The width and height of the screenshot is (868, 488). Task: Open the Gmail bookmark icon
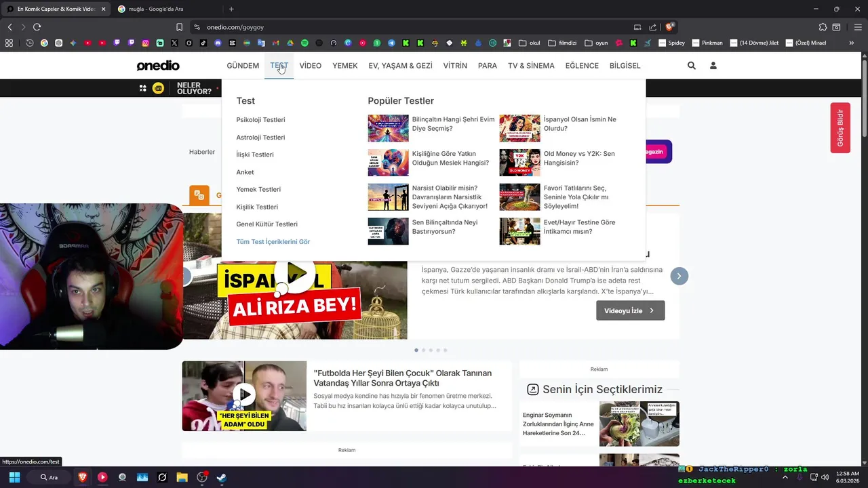pos(275,43)
